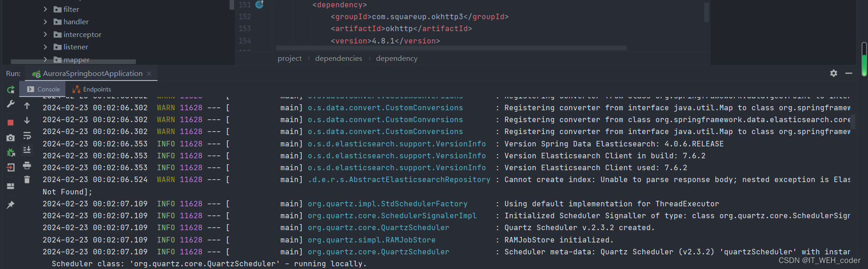Open org.quartz.simpl.RAMJobStore class link
Screen dimensions: 868x269
tap(371, 240)
